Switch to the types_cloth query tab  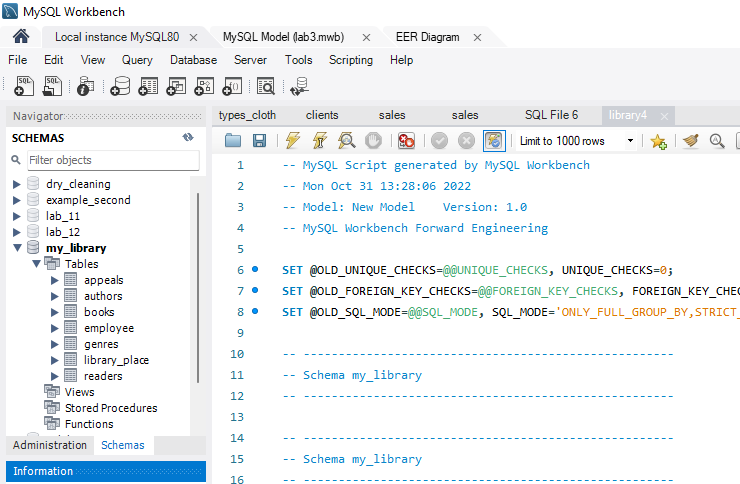[x=247, y=115]
